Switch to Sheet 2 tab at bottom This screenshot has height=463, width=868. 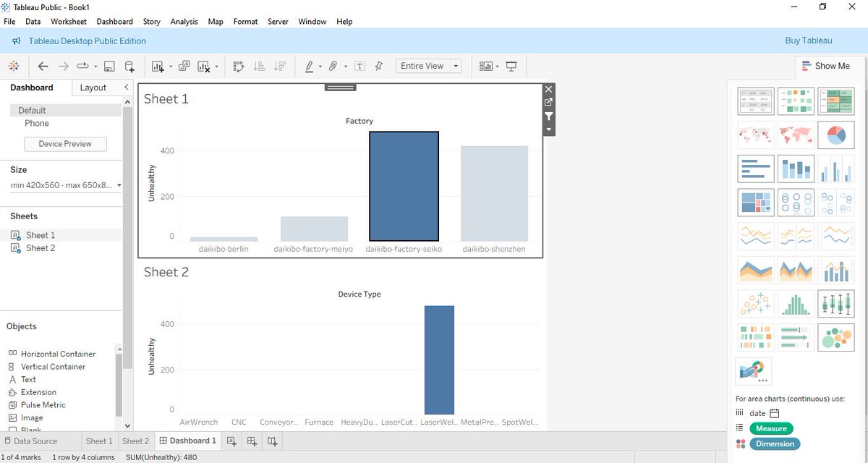pos(135,441)
